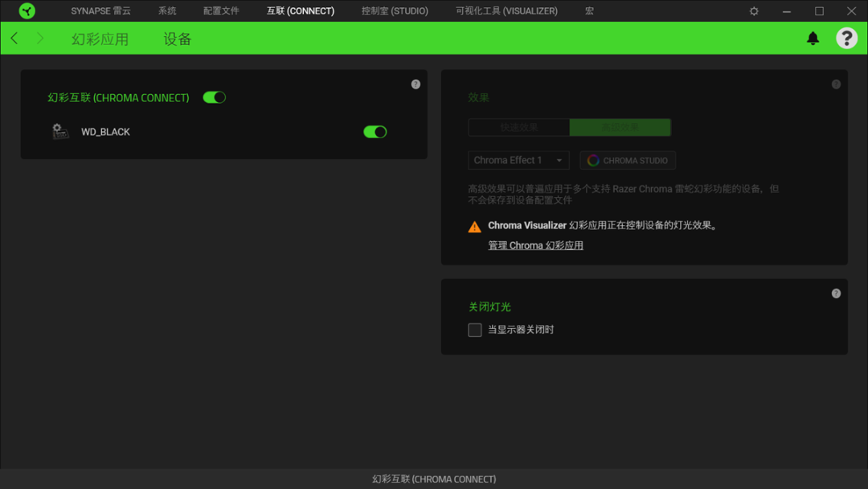Click the 关闭灯光 heading

489,306
